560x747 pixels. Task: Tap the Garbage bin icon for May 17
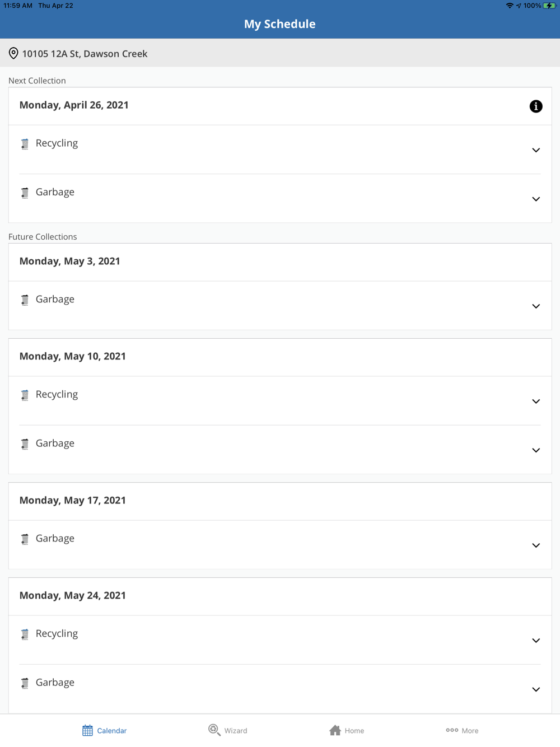tap(25, 539)
